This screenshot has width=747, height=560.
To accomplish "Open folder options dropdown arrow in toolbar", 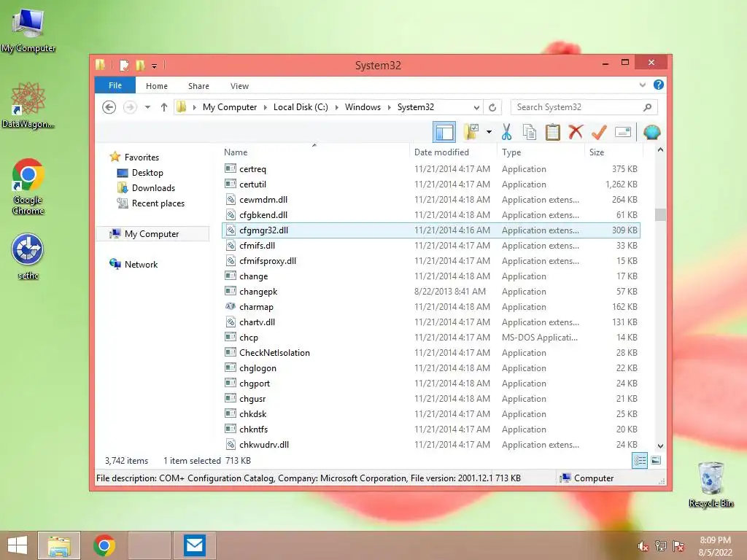I will pyautogui.click(x=489, y=132).
